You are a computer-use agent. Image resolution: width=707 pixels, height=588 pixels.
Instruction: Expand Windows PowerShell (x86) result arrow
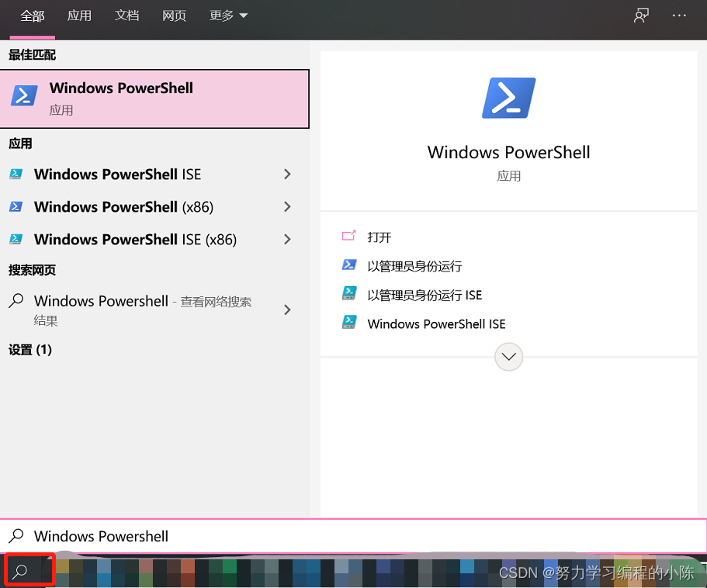(x=287, y=207)
